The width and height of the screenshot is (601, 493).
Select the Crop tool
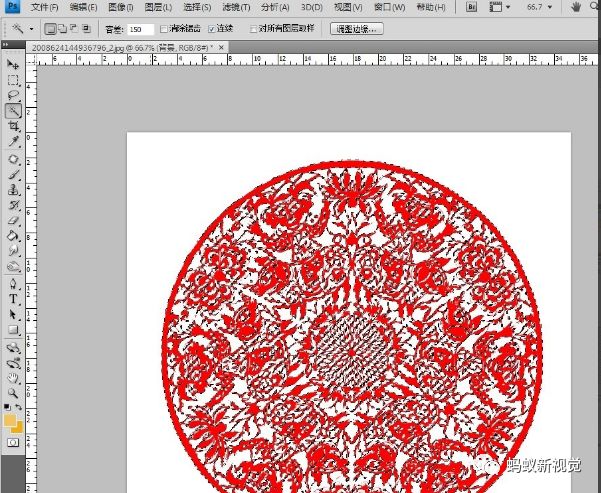tap(13, 126)
